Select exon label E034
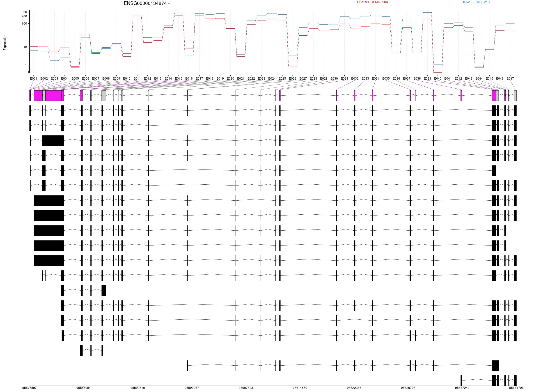The height and width of the screenshot is (392, 541). (x=376, y=78)
